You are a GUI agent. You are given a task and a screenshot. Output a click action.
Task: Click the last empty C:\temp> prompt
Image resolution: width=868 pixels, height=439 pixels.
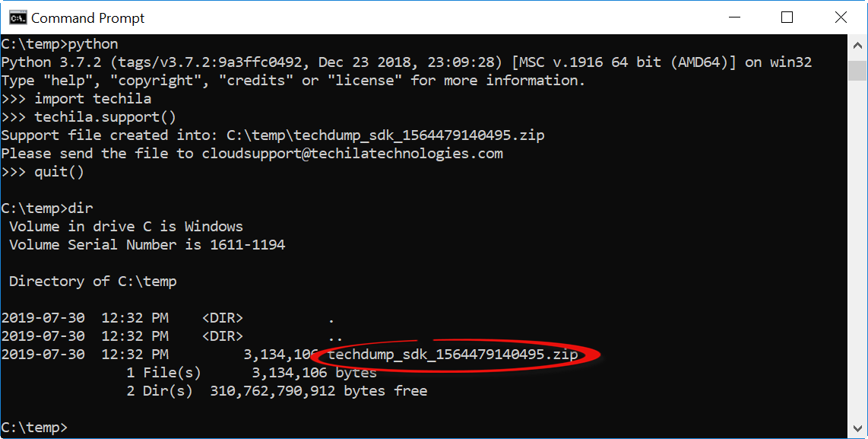(34, 428)
